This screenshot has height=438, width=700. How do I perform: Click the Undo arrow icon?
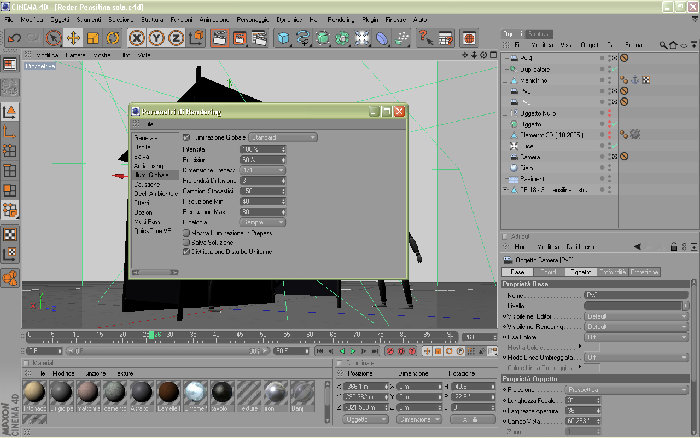click(x=14, y=38)
